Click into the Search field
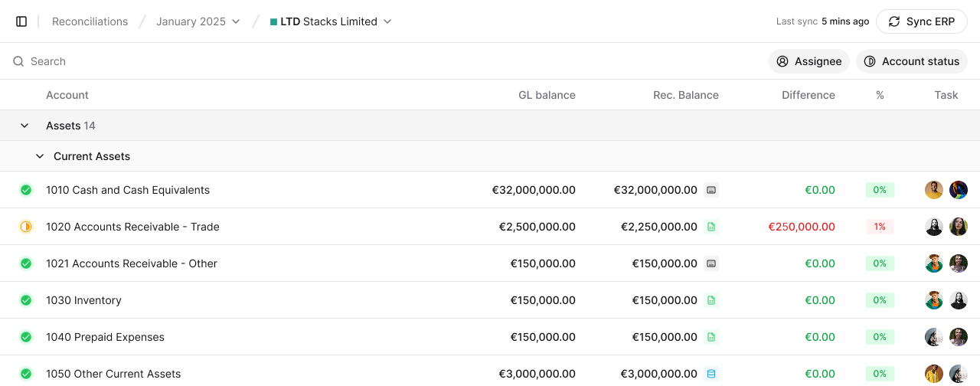The image size is (980, 386). pyautogui.click(x=230, y=61)
